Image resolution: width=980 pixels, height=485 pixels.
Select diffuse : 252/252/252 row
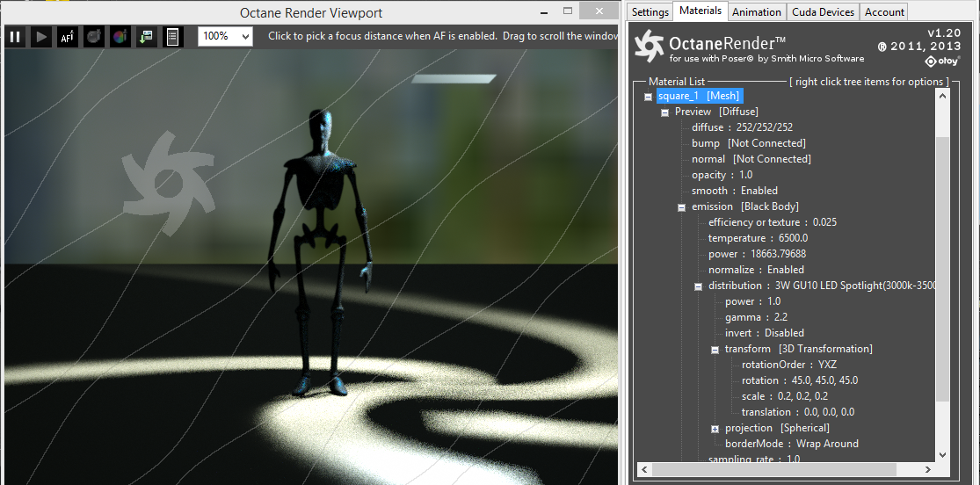click(x=742, y=127)
